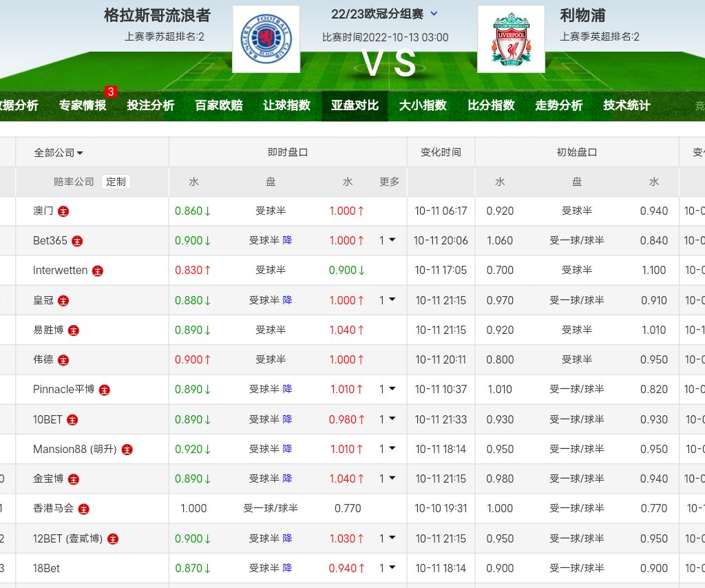Go to the 百家欧赔 tab
Image resolution: width=705 pixels, height=588 pixels.
(219, 105)
